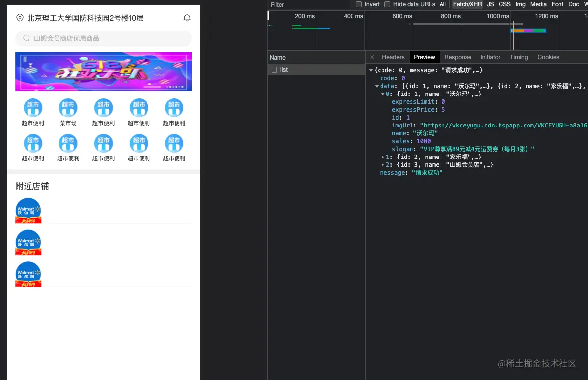This screenshot has height=380, width=588.
Task: Select the Media request filter
Action: coord(538,4)
